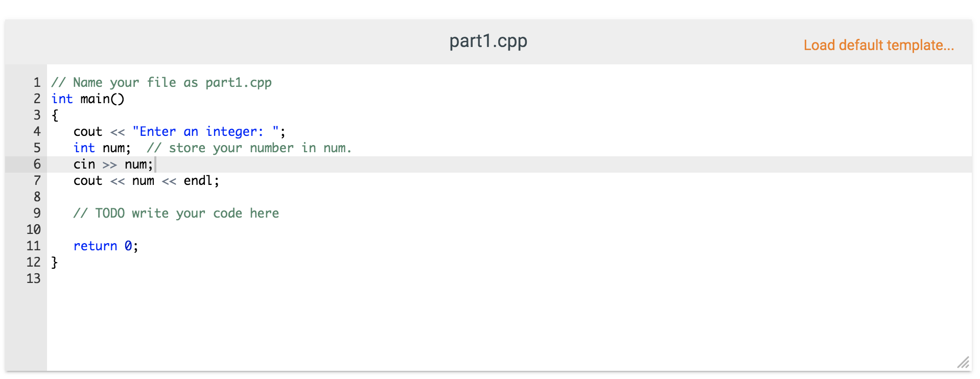
Task: Place cursor after cin >> num statement
Action: pyautogui.click(x=155, y=164)
